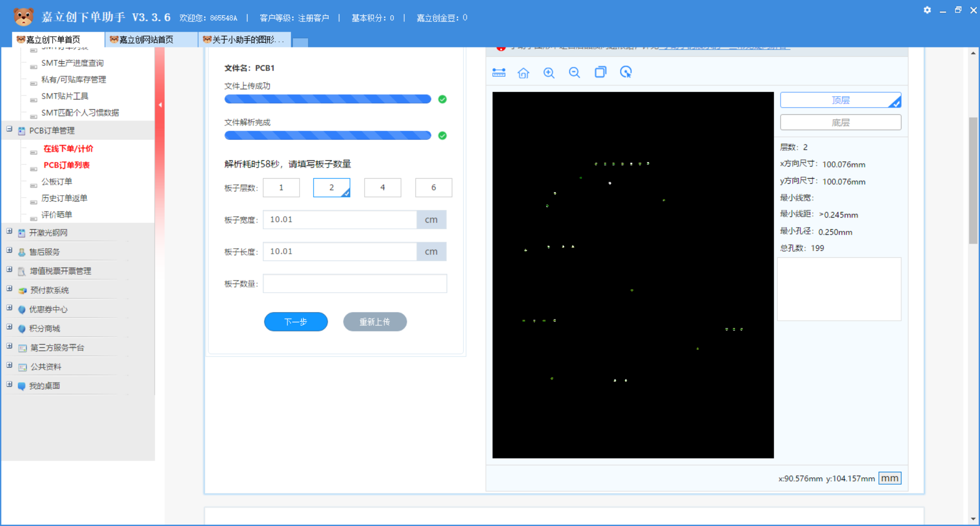The width and height of the screenshot is (980, 526).
Task: Click the 售后服务 person icon
Action: pyautogui.click(x=21, y=252)
